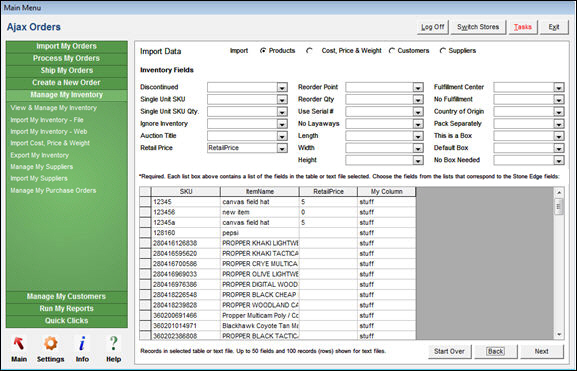Open the This is a Box dropdown
Viewport: 577px width, 371px height.
[559, 136]
